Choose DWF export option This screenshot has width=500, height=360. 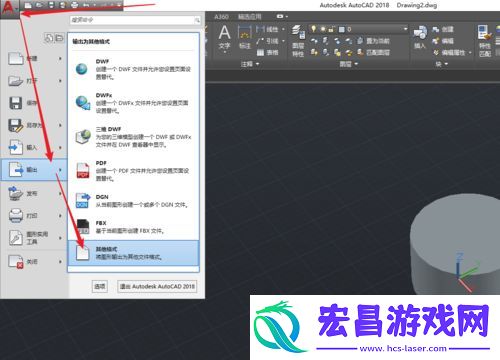(134, 69)
